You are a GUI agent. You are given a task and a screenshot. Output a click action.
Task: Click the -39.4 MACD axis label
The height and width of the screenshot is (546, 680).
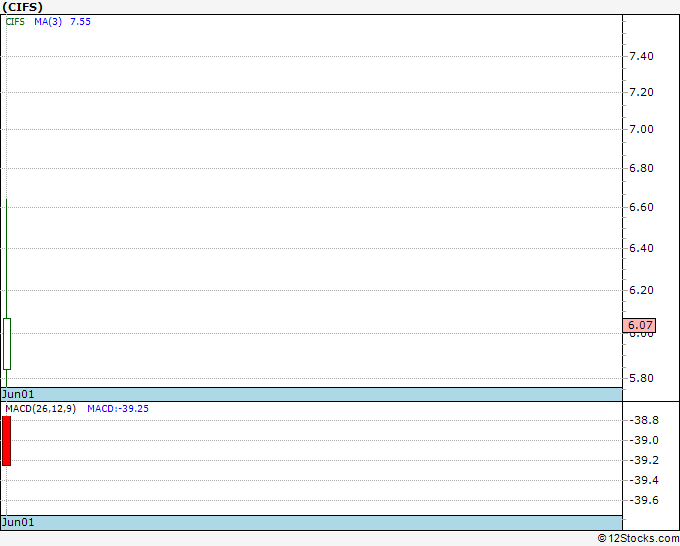tap(644, 480)
